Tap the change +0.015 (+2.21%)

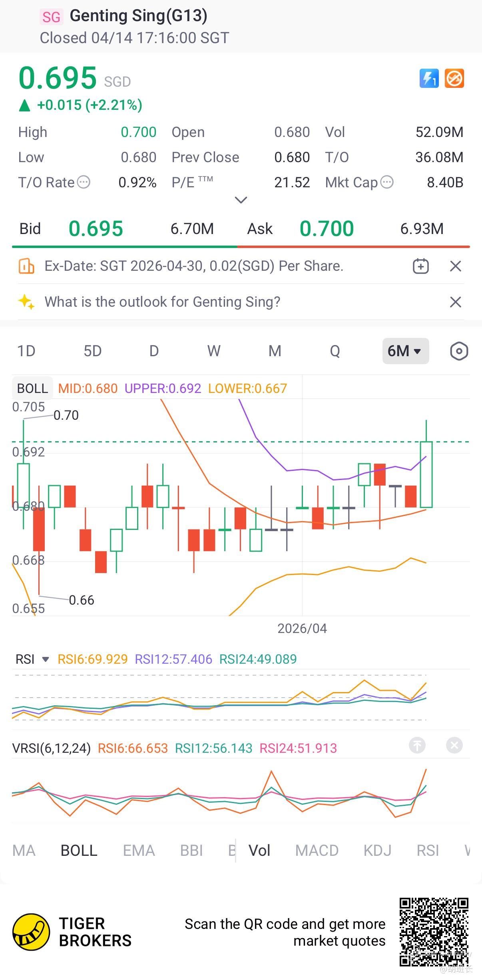pyautogui.click(x=90, y=105)
